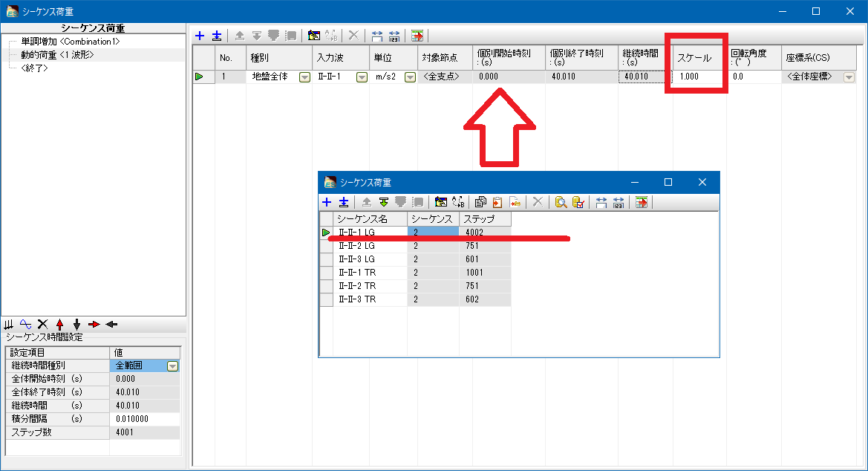Select row II-II-1 TR in inner window

pos(370,273)
